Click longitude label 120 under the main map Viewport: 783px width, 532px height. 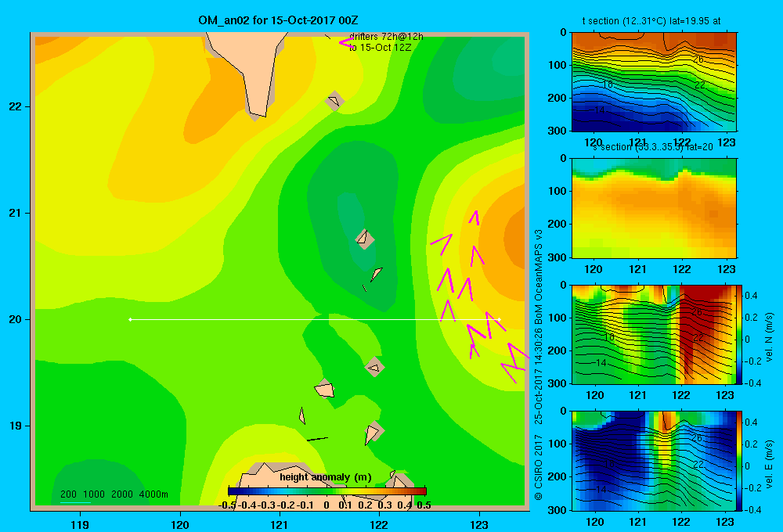click(180, 524)
